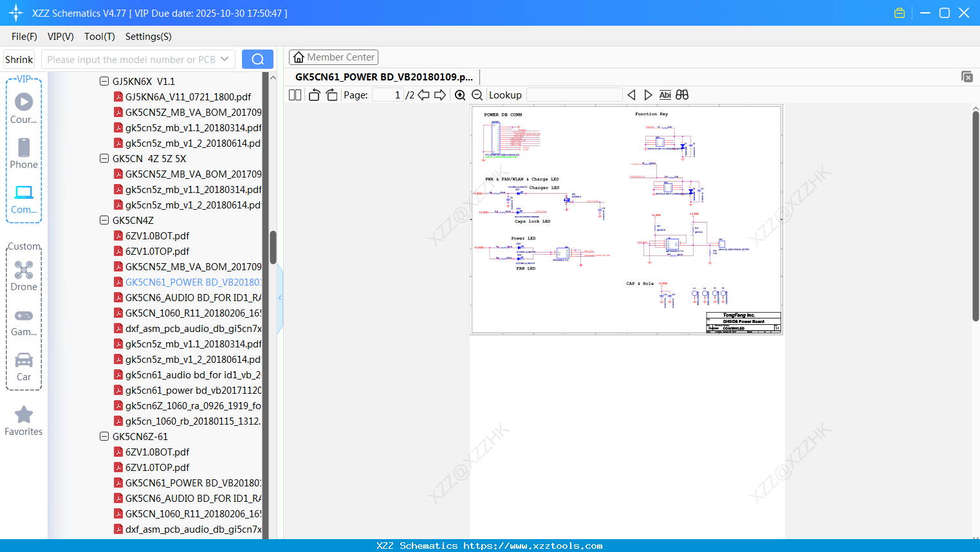Select the GK5CN61_POWER BD document tab
The height and width of the screenshot is (552, 980).
pyautogui.click(x=384, y=77)
